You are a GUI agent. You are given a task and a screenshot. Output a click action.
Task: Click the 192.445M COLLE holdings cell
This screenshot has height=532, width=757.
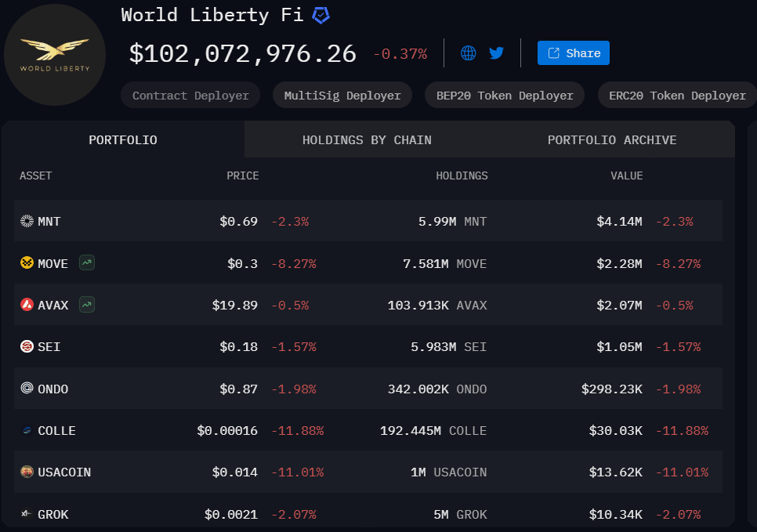tap(433, 431)
